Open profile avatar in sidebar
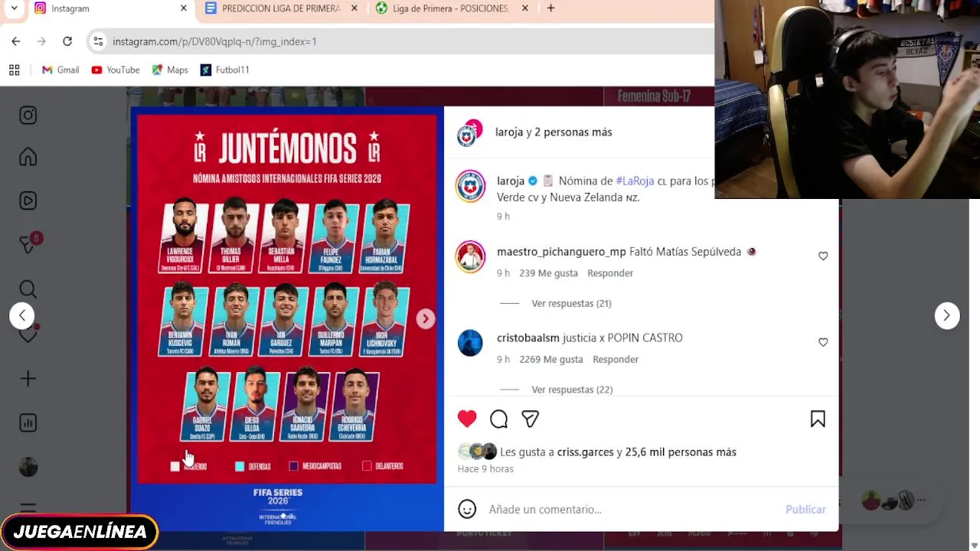 [28, 467]
